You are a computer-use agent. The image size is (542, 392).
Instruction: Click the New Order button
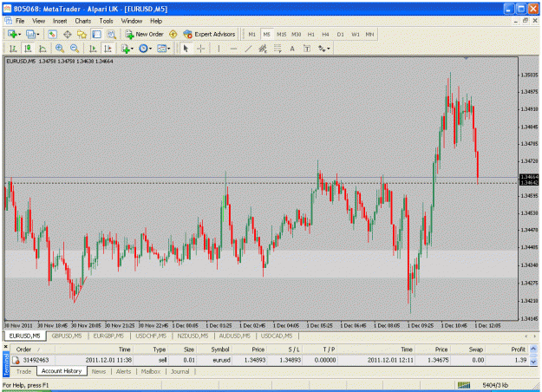click(144, 34)
